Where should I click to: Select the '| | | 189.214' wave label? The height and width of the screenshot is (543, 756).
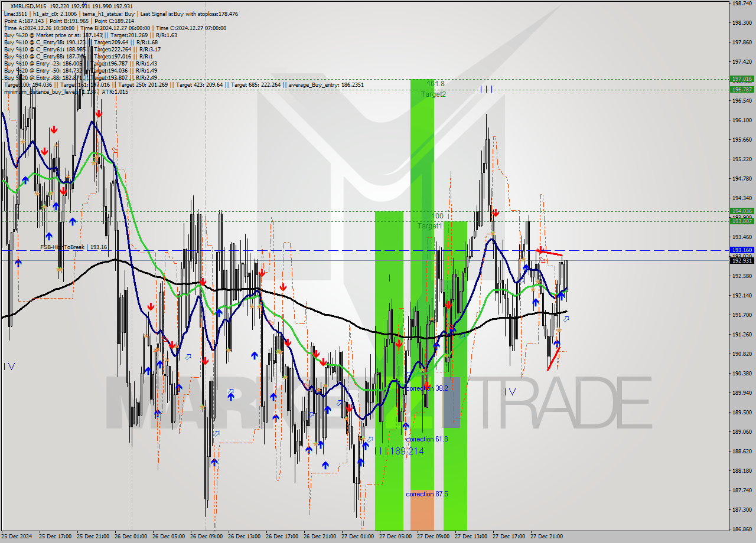[399, 451]
